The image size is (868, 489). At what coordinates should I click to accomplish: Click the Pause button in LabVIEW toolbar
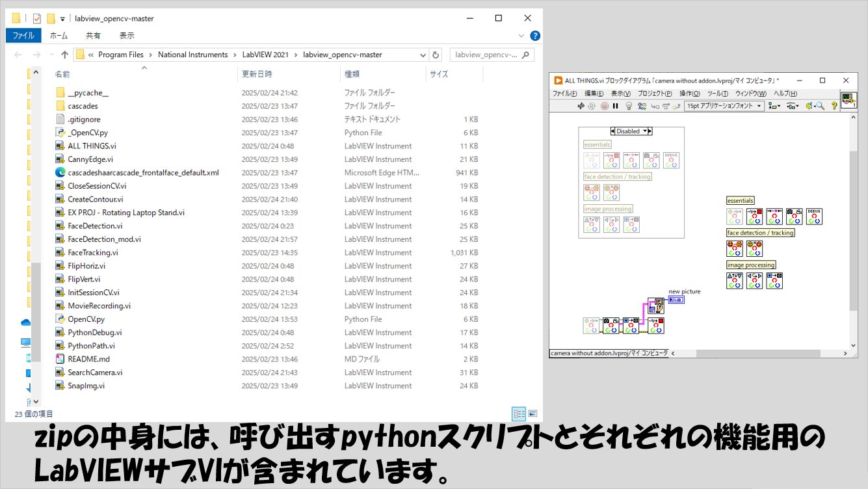(x=616, y=106)
